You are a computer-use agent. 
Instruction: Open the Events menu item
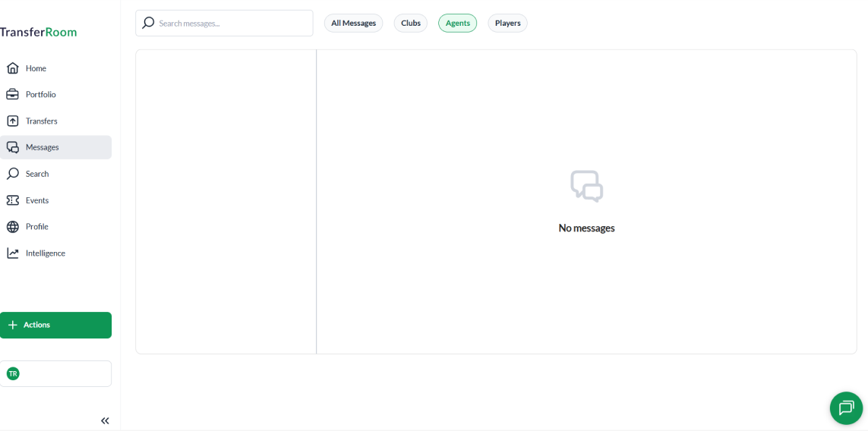click(37, 200)
